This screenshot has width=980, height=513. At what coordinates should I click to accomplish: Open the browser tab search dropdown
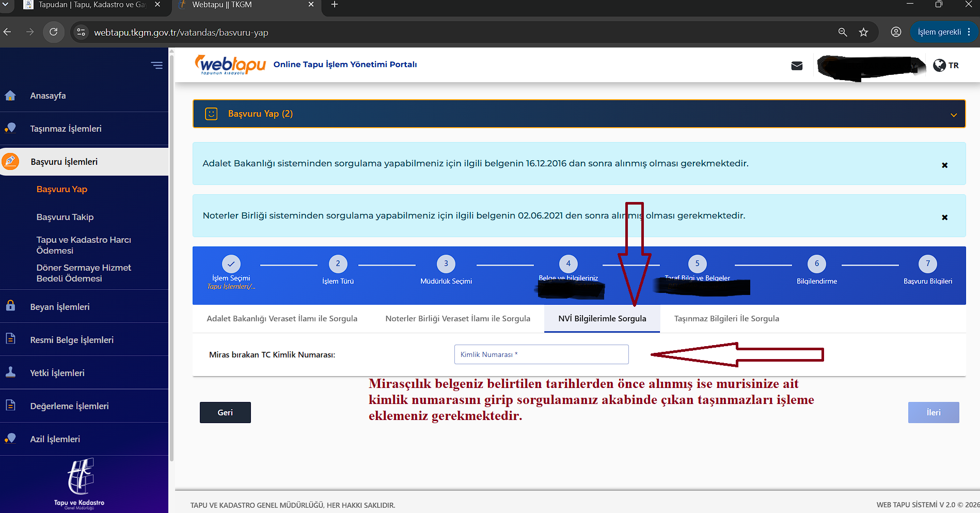point(6,5)
